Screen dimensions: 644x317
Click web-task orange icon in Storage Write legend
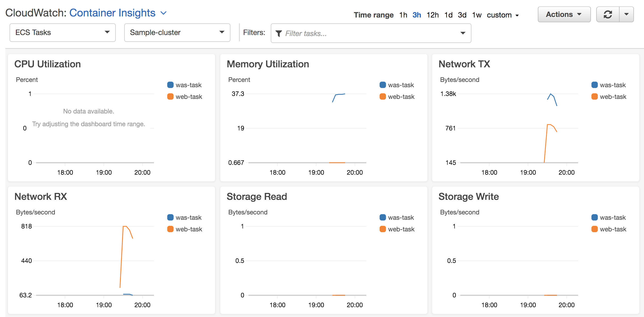pos(595,229)
